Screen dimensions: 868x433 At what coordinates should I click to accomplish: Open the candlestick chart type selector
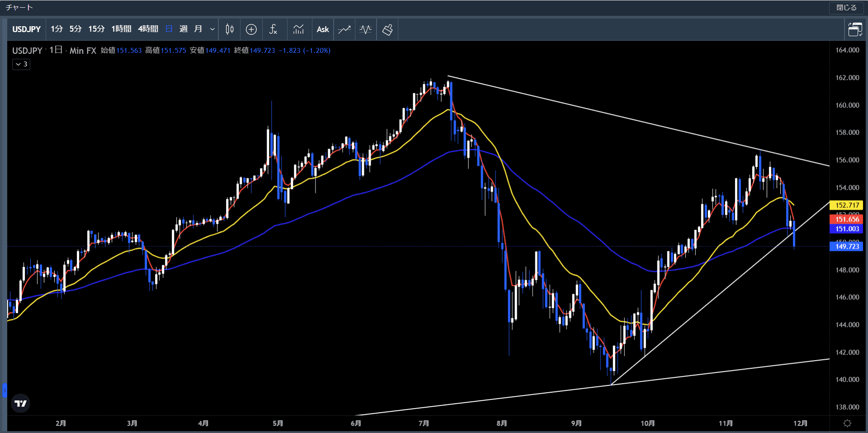pos(230,29)
